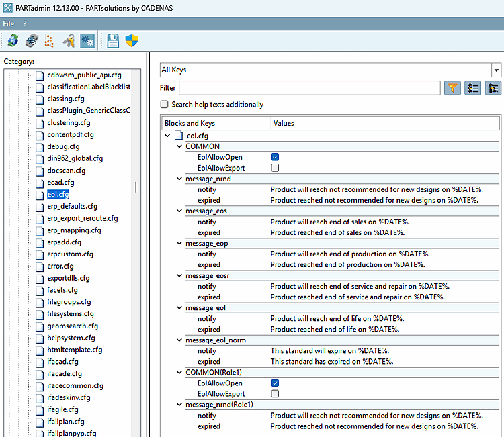The image size is (504, 437).
Task: Select ifacecommon.cfg in category tree
Action: point(75,385)
